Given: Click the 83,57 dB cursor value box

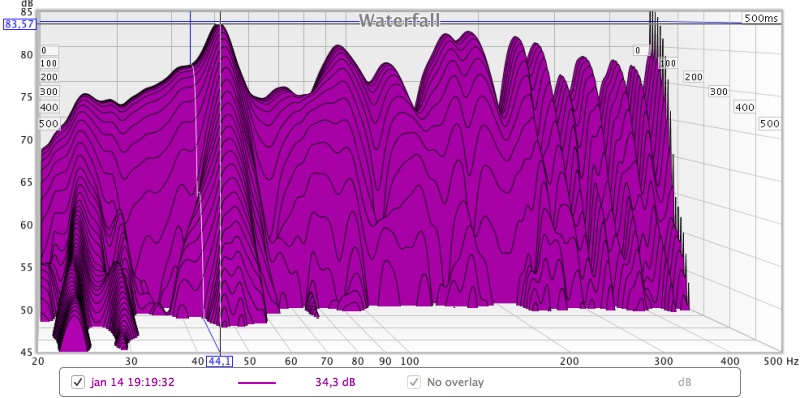Looking at the screenshot, I should click(x=19, y=24).
